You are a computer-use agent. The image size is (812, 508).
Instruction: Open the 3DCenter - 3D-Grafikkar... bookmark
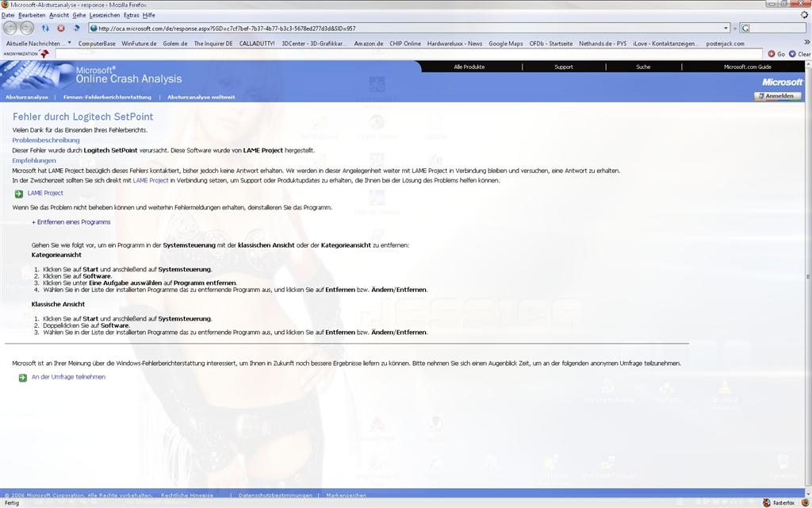point(314,44)
